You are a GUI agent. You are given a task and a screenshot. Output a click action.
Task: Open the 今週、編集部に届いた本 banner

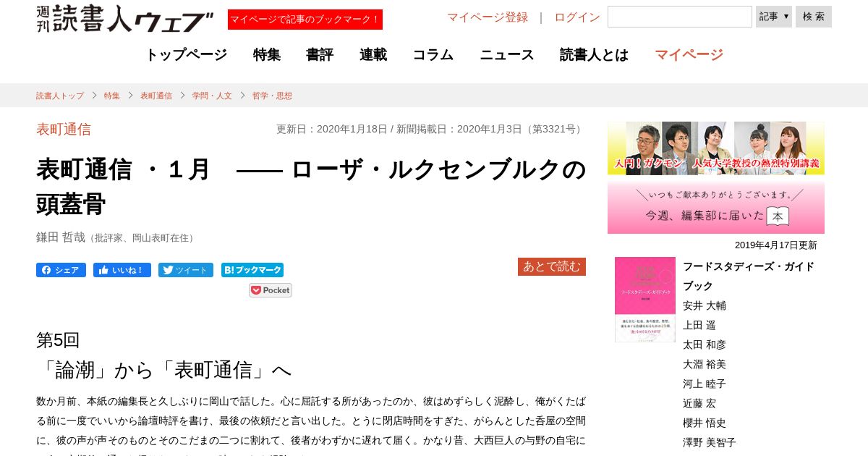[716, 208]
